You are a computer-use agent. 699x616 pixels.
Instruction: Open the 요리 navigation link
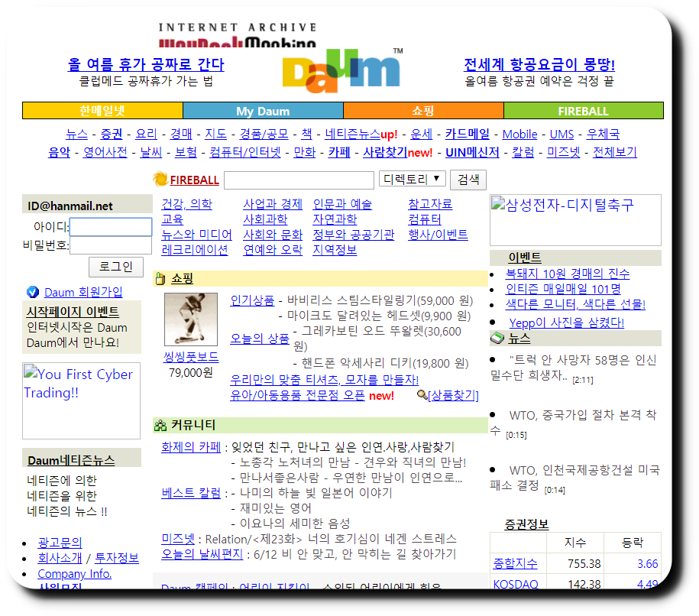pos(146,134)
